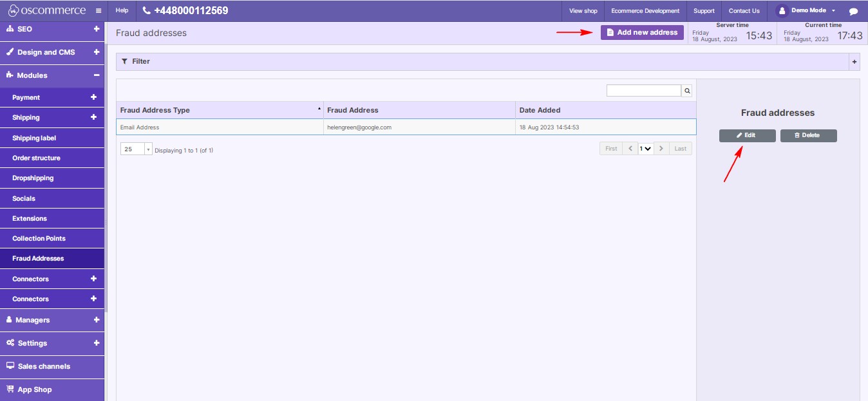This screenshot has height=401, width=868.
Task: Expand the Settings sidebar section
Action: (97, 343)
